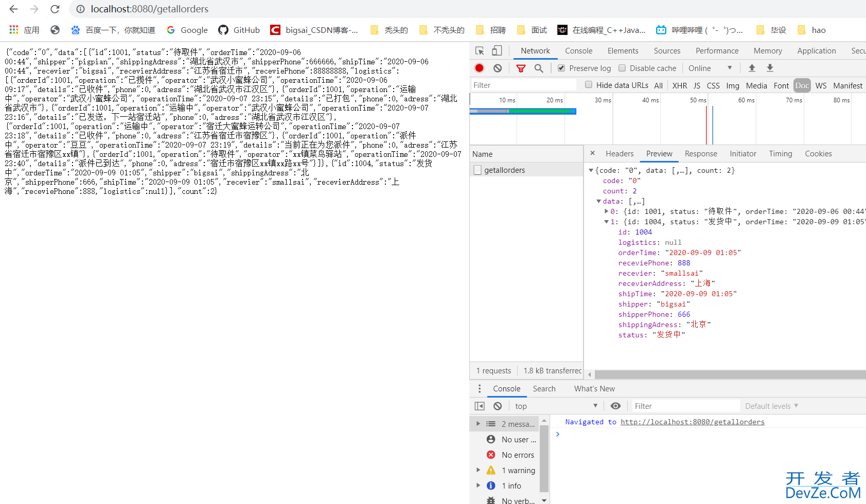Viewport: 866px width, 504px height.
Task: Open the Headers tab of the request
Action: pyautogui.click(x=620, y=153)
